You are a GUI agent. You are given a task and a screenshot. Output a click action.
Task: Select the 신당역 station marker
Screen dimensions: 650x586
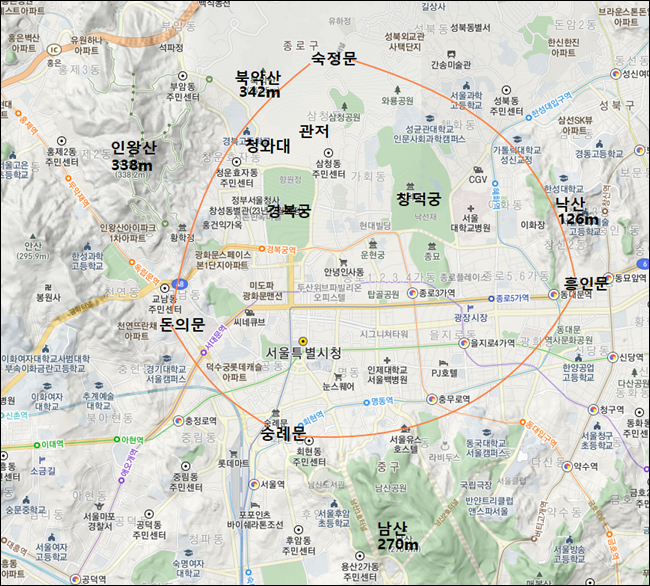(613, 357)
